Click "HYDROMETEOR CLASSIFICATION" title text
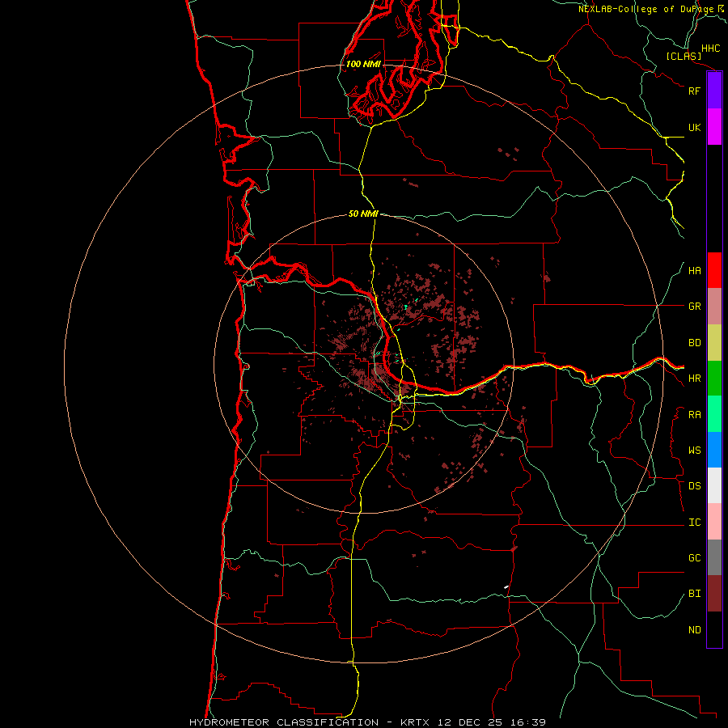This screenshot has height=728, width=728. 284,722
